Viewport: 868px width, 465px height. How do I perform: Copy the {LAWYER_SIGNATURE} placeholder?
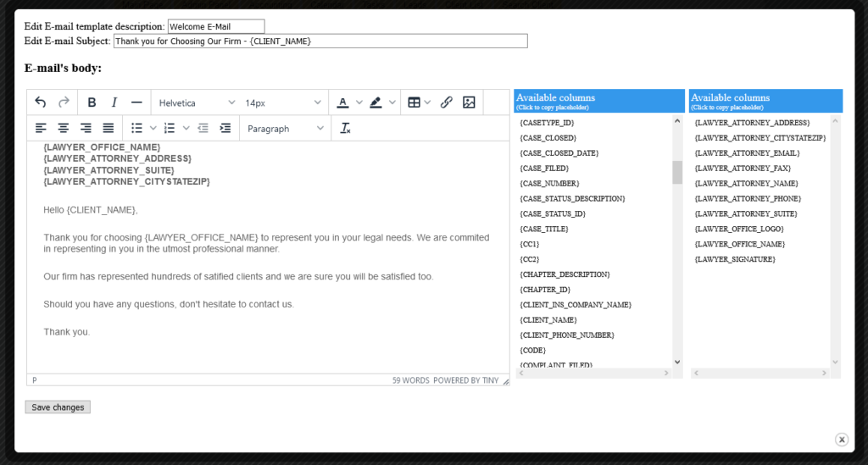[734, 259]
